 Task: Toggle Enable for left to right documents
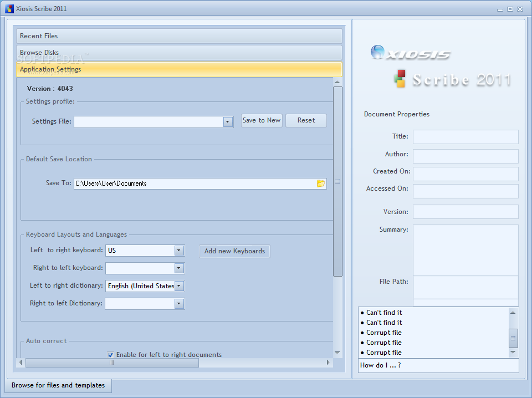tap(111, 355)
